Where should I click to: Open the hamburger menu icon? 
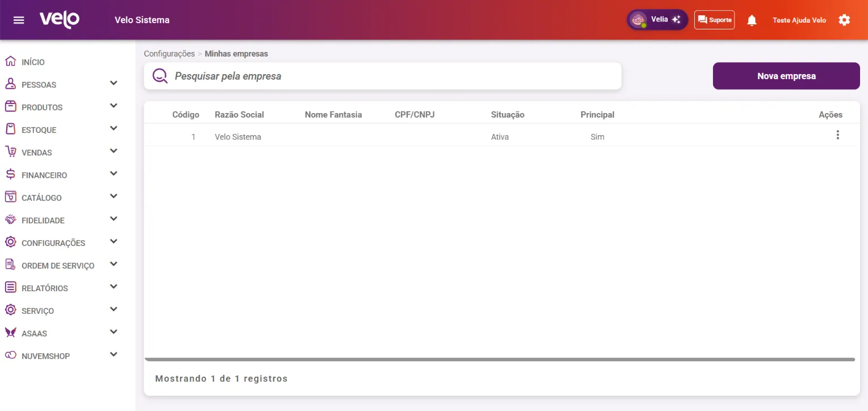click(19, 20)
